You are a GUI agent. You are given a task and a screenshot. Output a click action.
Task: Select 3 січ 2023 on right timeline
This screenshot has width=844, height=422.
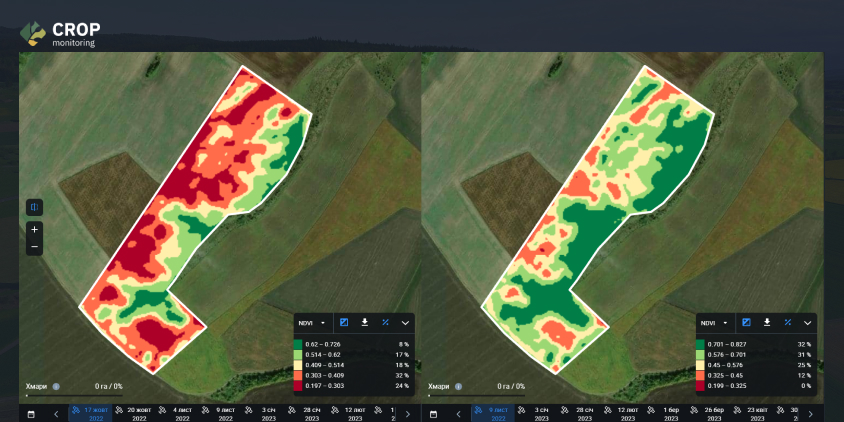(535, 413)
